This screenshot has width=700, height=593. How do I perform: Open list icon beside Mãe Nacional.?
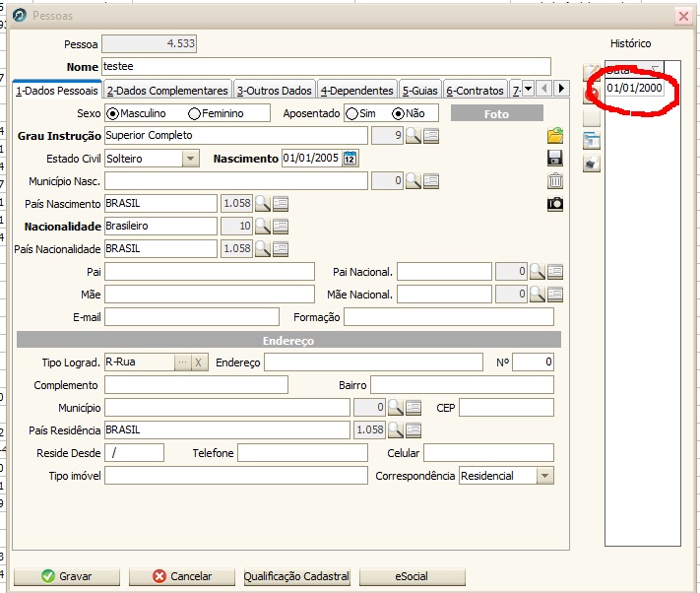click(x=555, y=295)
